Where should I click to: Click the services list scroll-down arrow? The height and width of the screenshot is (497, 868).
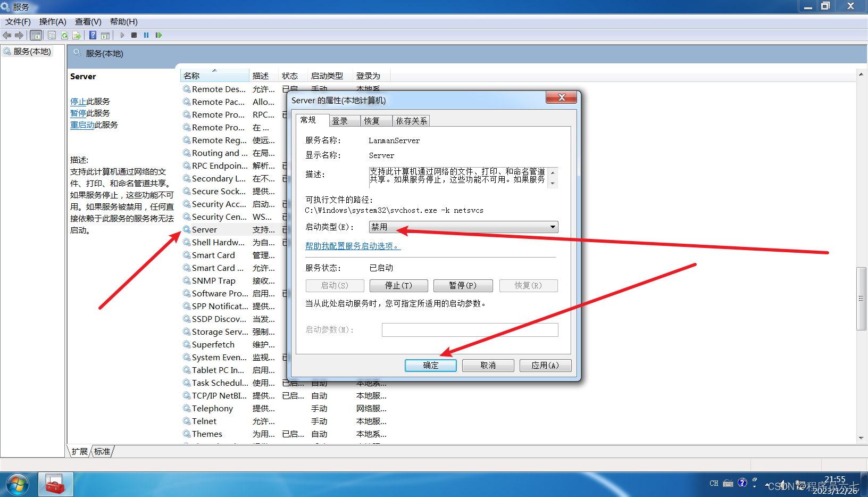pos(861,438)
